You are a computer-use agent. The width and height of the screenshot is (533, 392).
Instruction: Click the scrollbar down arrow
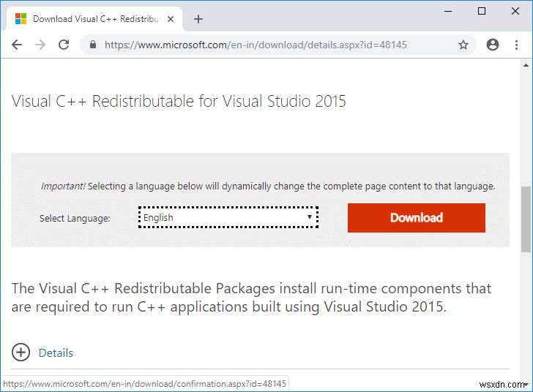(526, 385)
